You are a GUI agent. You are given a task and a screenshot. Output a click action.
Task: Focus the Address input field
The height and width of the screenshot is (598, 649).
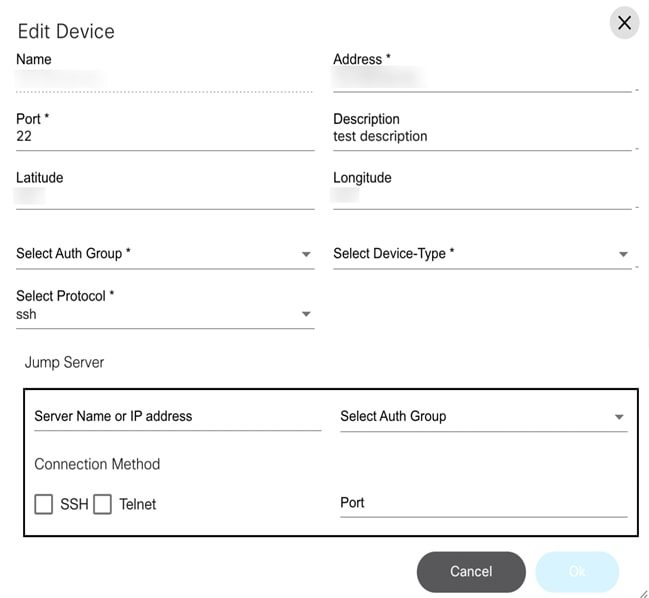tap(482, 76)
